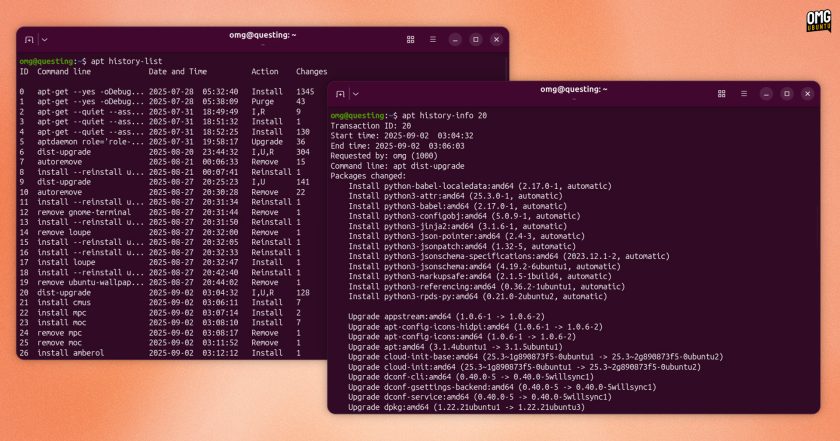Click the 'Install python3-configobj' line

464,216
